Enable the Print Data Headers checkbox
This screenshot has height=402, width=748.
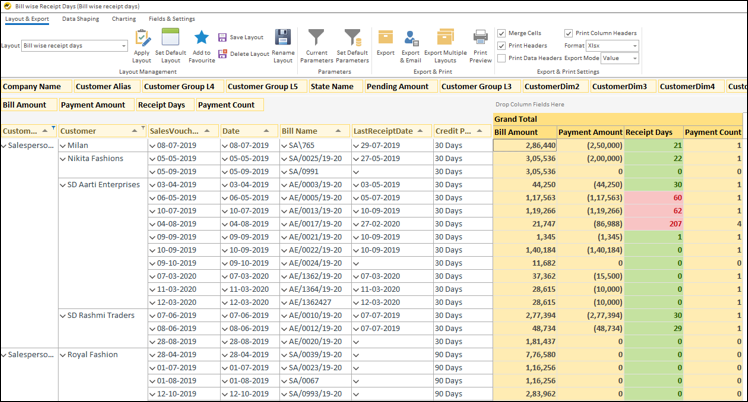501,58
